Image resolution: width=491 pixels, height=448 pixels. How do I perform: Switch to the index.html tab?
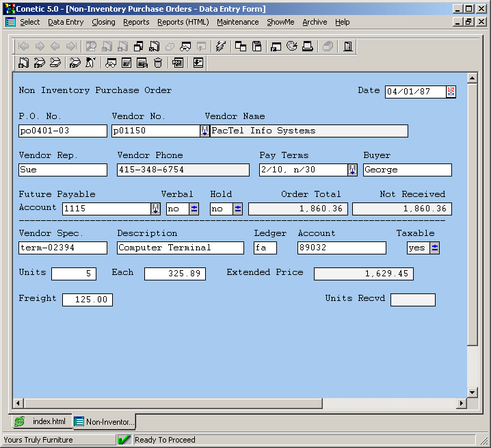[x=41, y=421]
